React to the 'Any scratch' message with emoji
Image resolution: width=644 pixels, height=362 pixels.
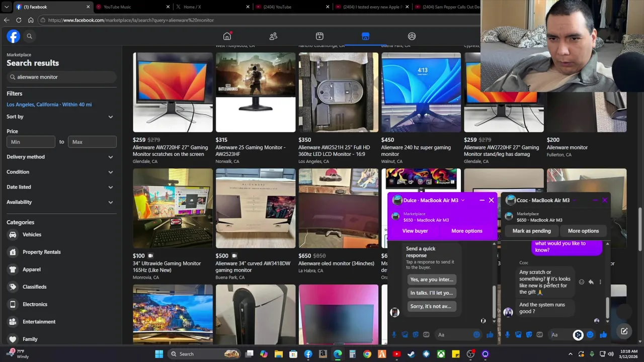pos(582,282)
